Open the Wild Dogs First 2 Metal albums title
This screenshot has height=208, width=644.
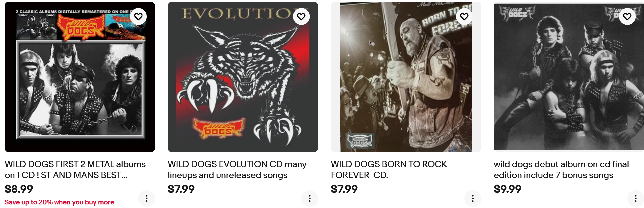[x=75, y=170]
